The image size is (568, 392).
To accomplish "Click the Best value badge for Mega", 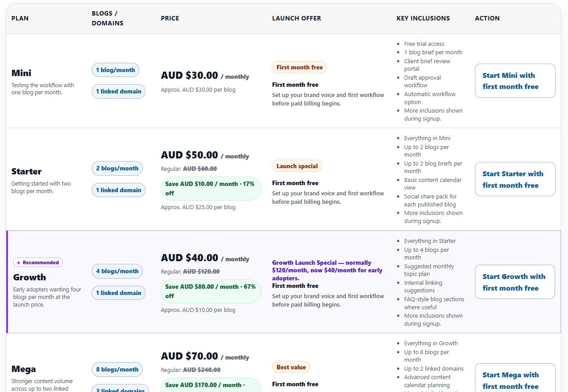I will pyautogui.click(x=291, y=367).
